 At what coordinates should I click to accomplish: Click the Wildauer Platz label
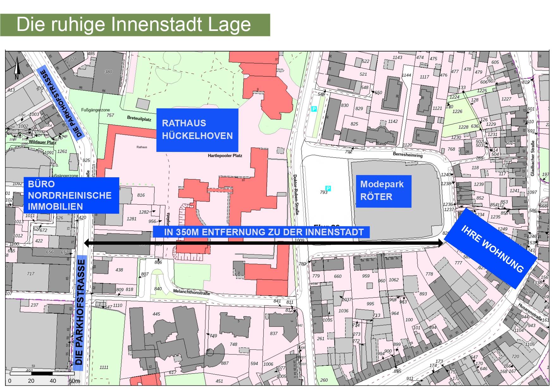42,142
